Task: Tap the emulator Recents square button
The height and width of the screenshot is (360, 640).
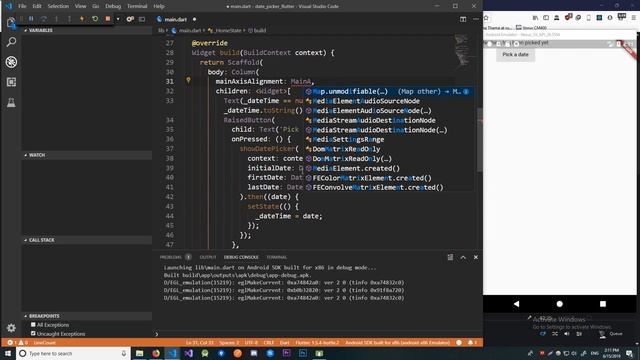Action: [x=602, y=304]
